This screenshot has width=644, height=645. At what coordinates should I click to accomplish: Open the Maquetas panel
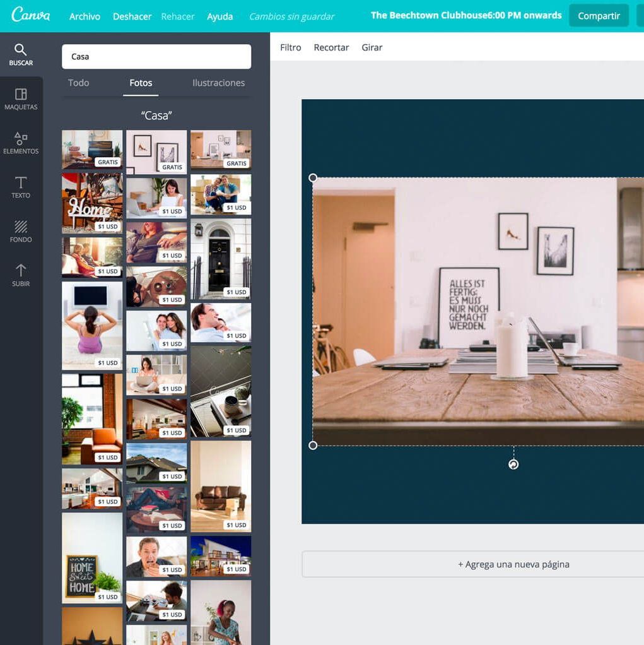(21, 100)
